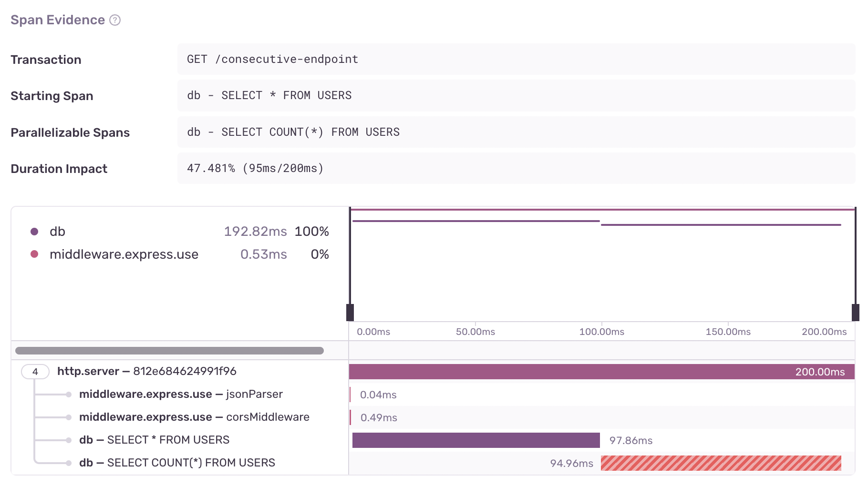Select the corsMiddleware span row
This screenshot has height=486, width=868.
click(194, 417)
